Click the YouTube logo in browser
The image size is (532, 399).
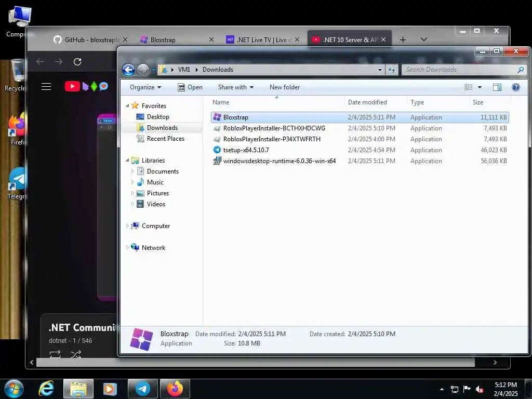(87, 87)
